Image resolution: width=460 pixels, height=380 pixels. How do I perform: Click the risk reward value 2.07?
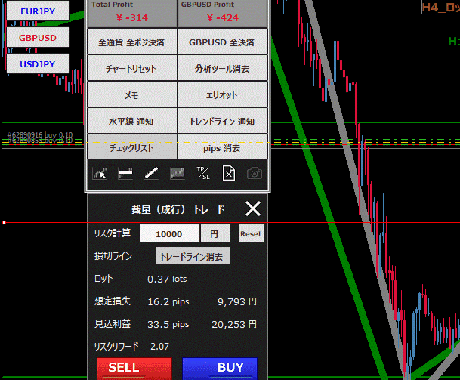pyautogui.click(x=159, y=347)
